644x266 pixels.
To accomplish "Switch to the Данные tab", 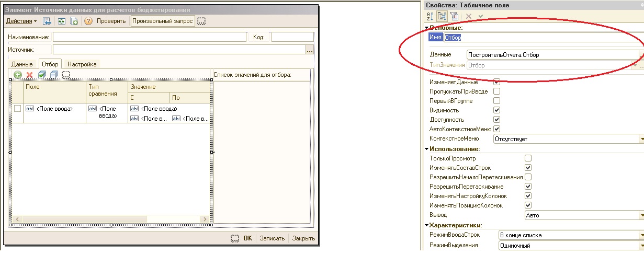I will click(x=22, y=64).
